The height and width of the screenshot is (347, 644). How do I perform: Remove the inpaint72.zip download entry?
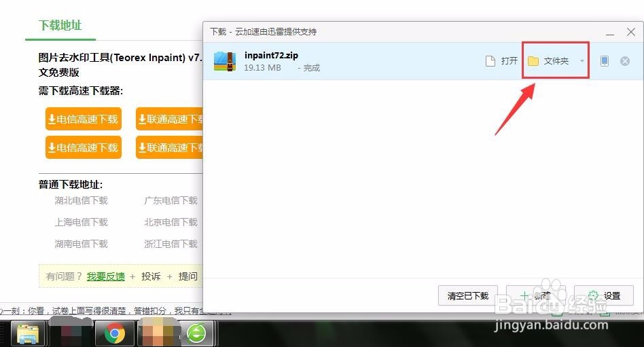tap(625, 61)
